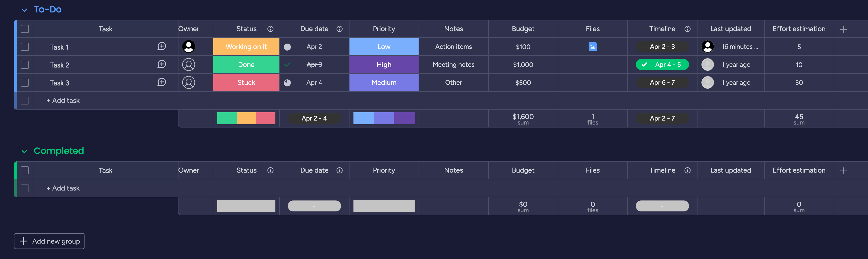This screenshot has width=868, height=259.
Task: Change Task 3 priority from Medium
Action: pyautogui.click(x=384, y=82)
